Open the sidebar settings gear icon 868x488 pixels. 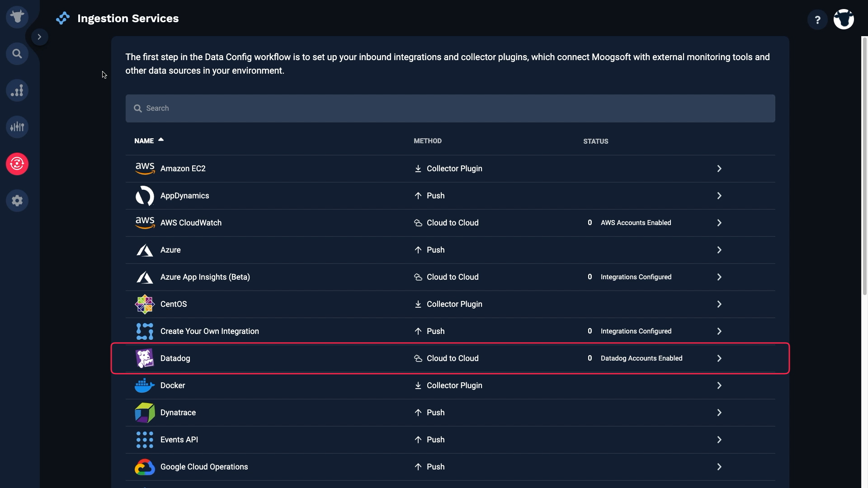pyautogui.click(x=17, y=201)
